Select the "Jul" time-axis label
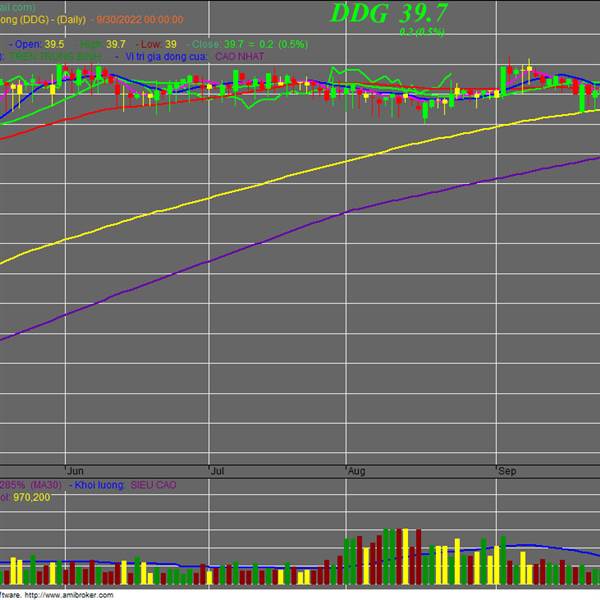This screenshot has width=600, height=600. (217, 471)
